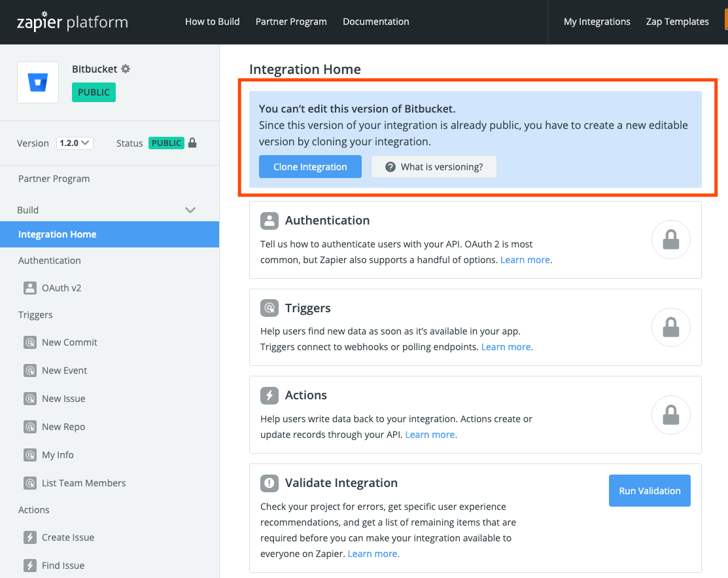This screenshot has height=578, width=728.
Task: Click the New Commit trigger icon
Action: pos(30,342)
